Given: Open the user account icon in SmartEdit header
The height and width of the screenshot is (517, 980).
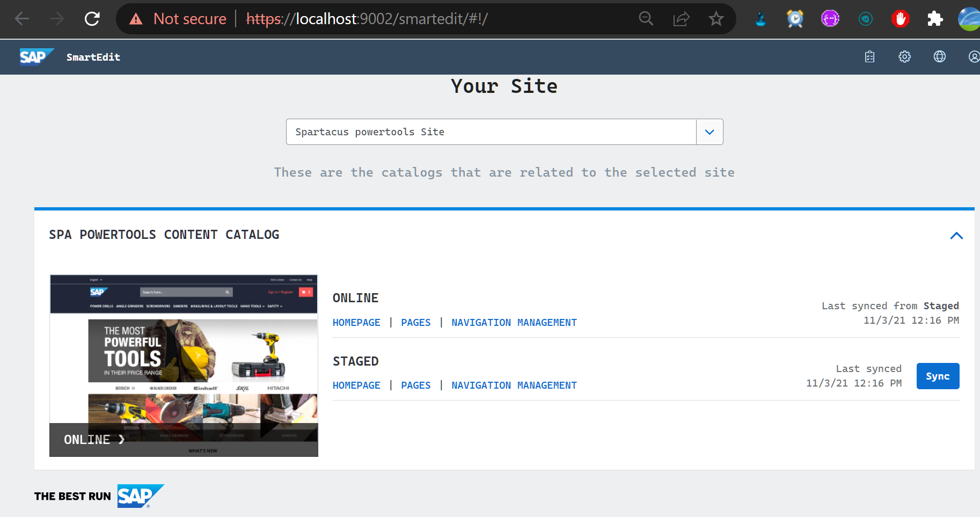Looking at the screenshot, I should click(973, 56).
